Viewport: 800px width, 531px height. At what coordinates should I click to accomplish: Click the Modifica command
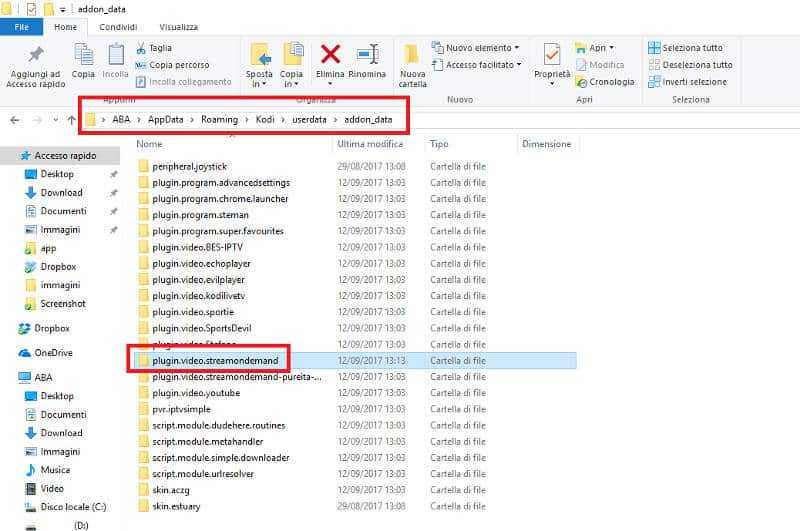click(600, 65)
